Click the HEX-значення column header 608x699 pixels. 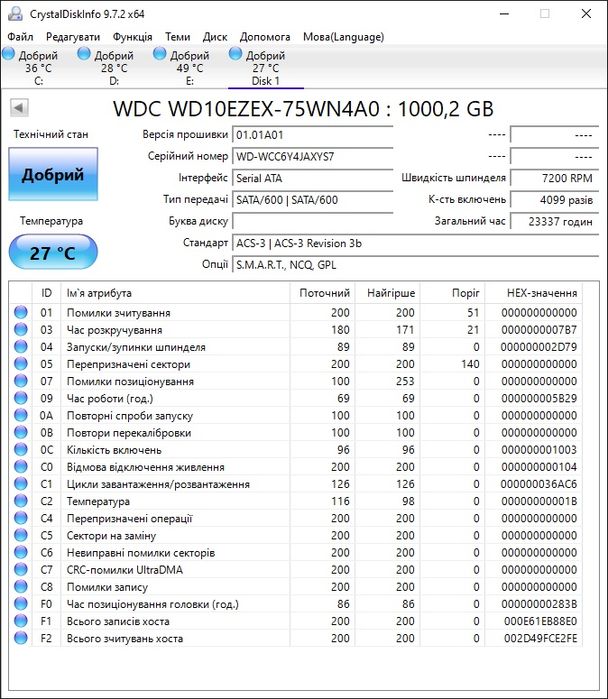[534, 293]
